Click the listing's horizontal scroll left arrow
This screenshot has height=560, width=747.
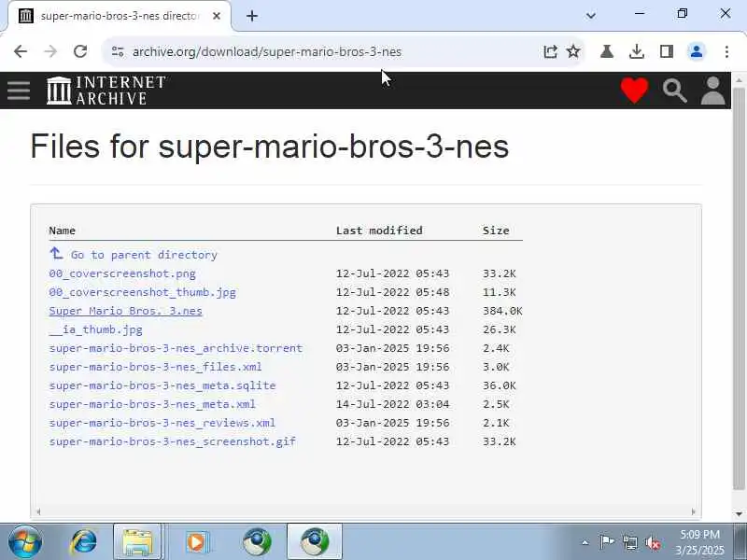(38, 511)
